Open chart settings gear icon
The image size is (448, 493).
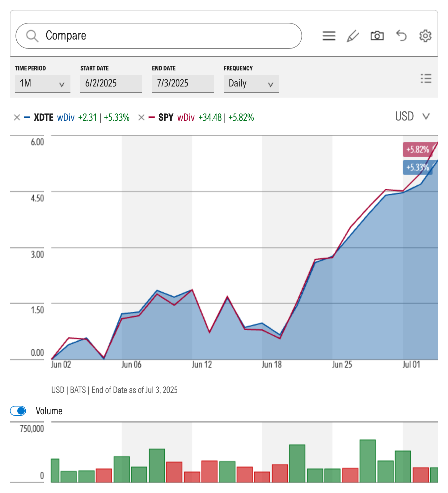tap(425, 36)
